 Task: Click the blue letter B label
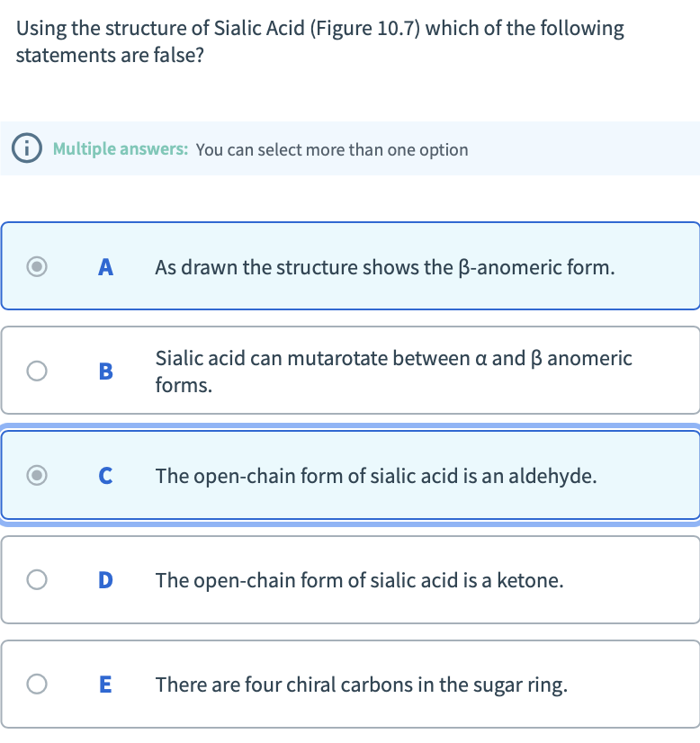click(106, 371)
